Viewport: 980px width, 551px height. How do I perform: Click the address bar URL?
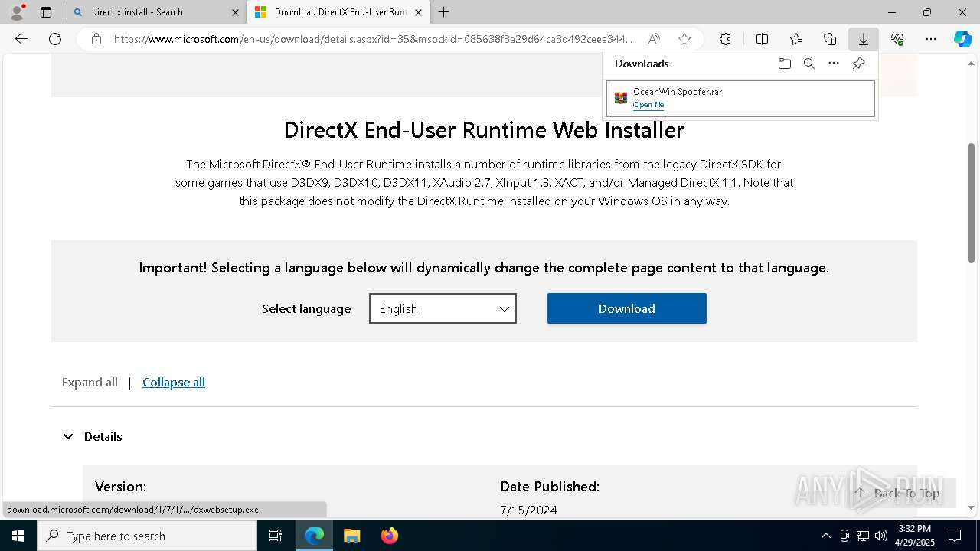tap(373, 39)
